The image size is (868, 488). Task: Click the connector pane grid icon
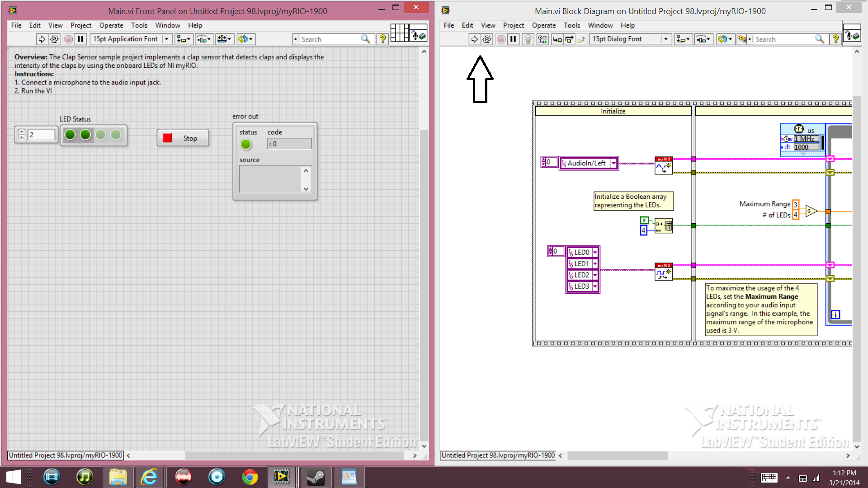pyautogui.click(x=399, y=33)
